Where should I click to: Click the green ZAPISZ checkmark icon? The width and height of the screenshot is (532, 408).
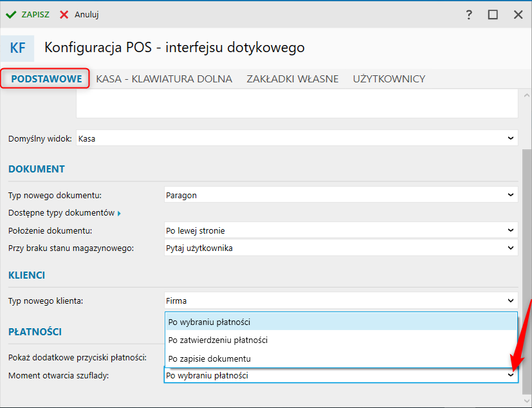click(11, 14)
